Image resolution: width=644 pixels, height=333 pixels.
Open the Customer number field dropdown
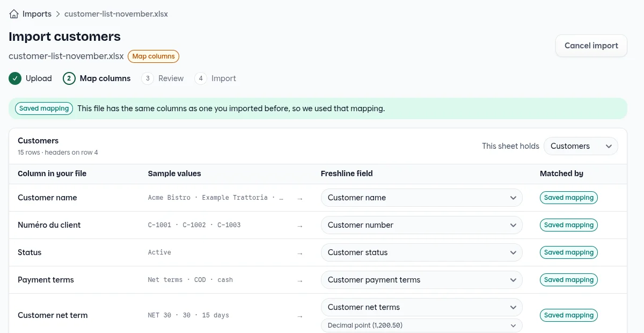(422, 225)
